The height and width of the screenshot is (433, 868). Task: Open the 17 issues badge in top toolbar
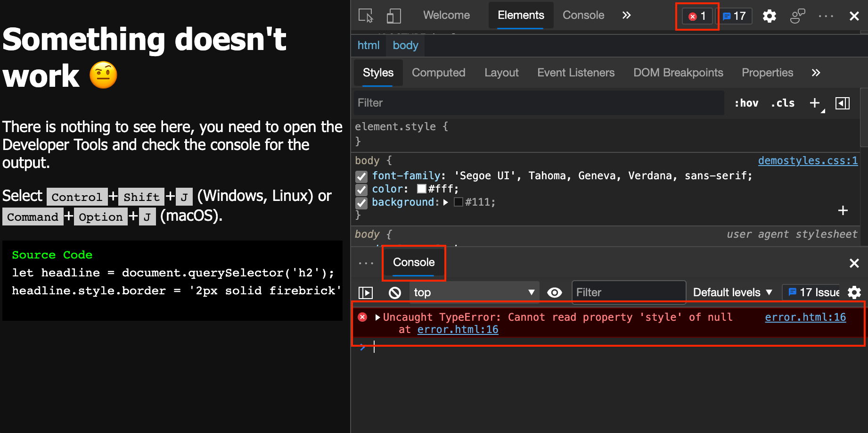point(735,16)
